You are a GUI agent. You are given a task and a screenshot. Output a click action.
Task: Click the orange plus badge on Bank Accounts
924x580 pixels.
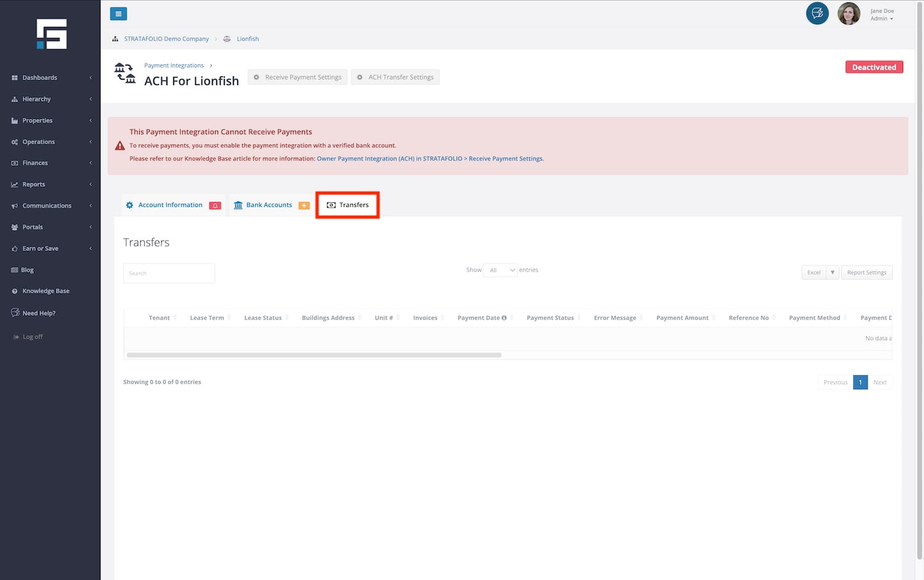[x=304, y=205]
